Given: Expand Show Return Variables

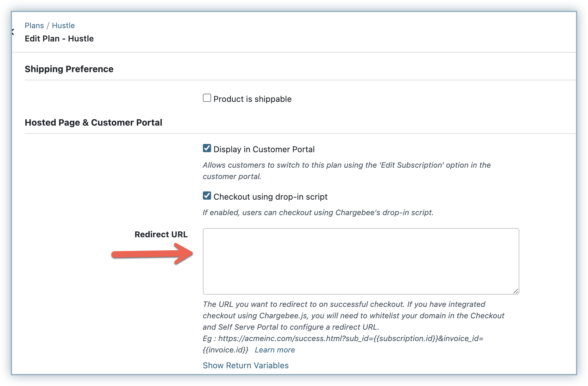Looking at the screenshot, I should 246,365.
